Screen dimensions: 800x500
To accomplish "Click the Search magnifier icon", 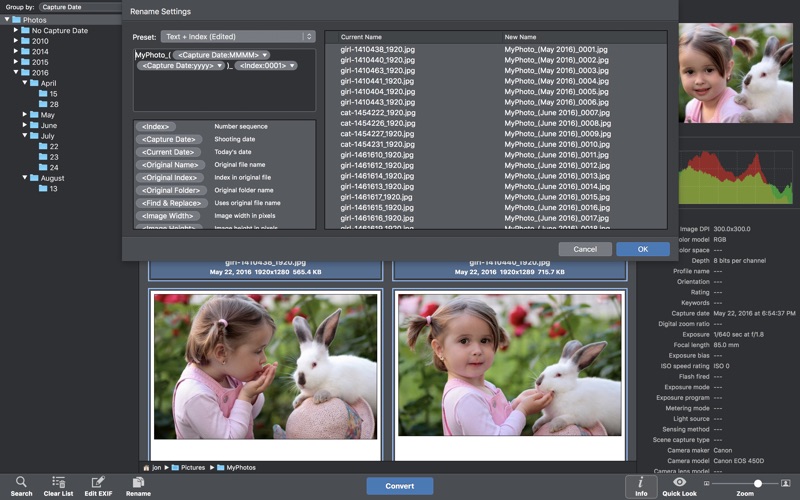I will tap(21, 482).
